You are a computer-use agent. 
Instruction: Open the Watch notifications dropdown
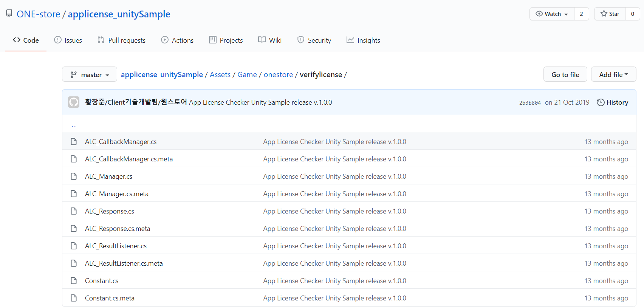click(x=552, y=14)
